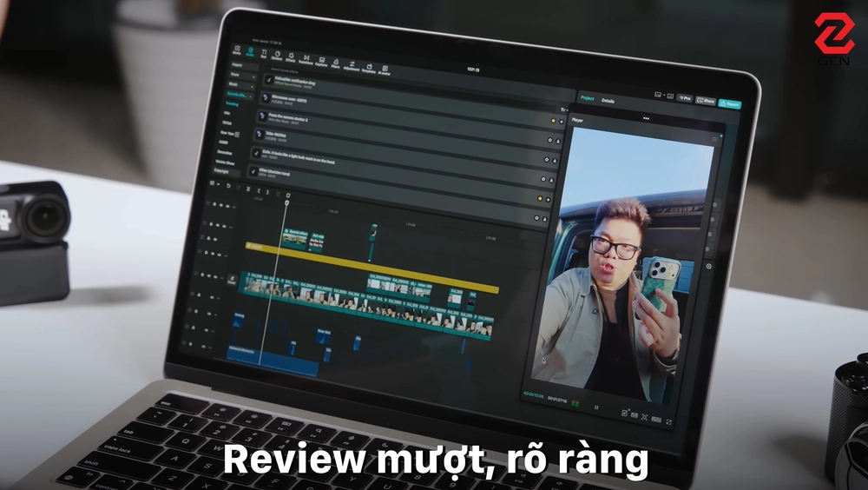Click the zoom icon at timeline right side
The height and width of the screenshot is (490, 868).
tap(709, 266)
